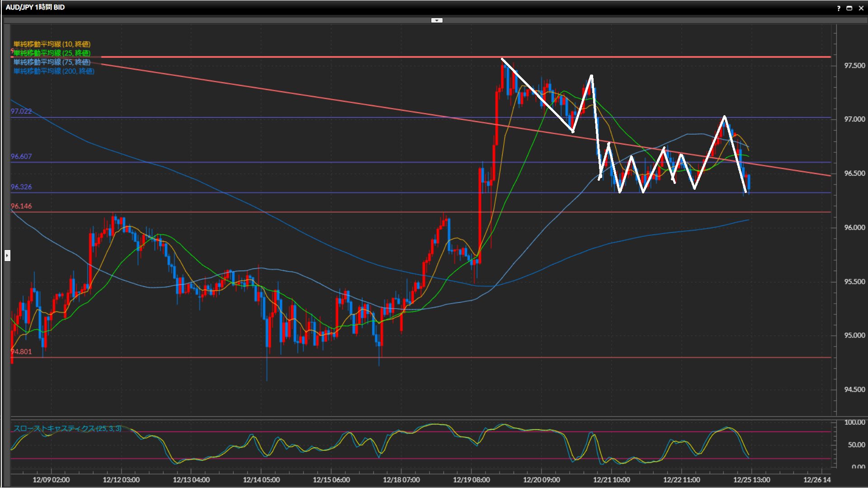Click the Slow Stochastics indicator label
The image size is (868, 488).
(x=67, y=428)
